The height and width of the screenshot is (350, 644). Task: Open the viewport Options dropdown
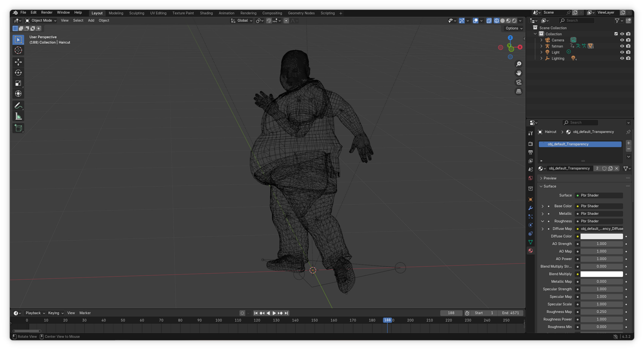(513, 28)
